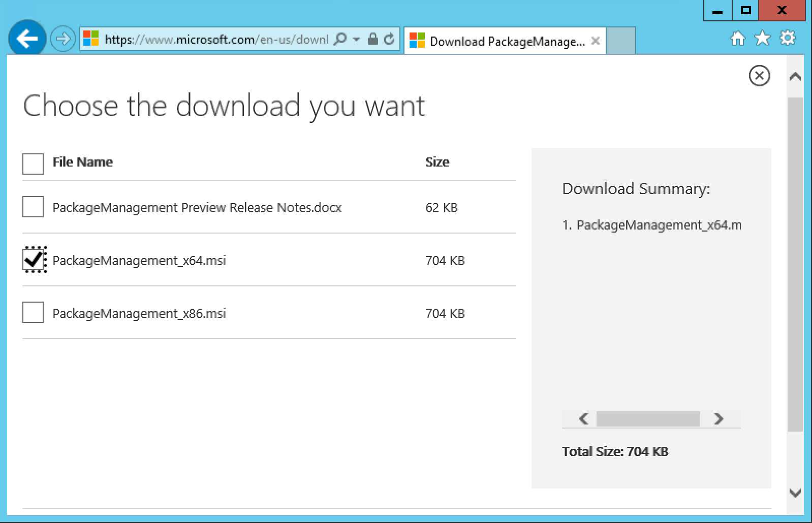Close the browser window
The height and width of the screenshot is (523, 812).
pos(782,11)
